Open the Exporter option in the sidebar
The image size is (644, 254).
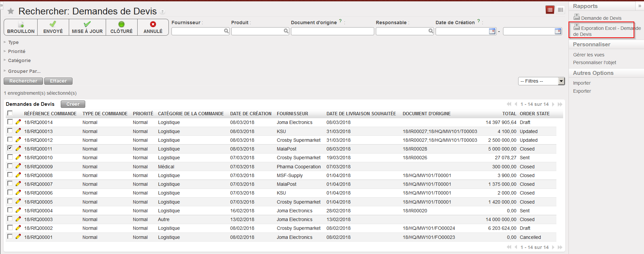pyautogui.click(x=582, y=91)
